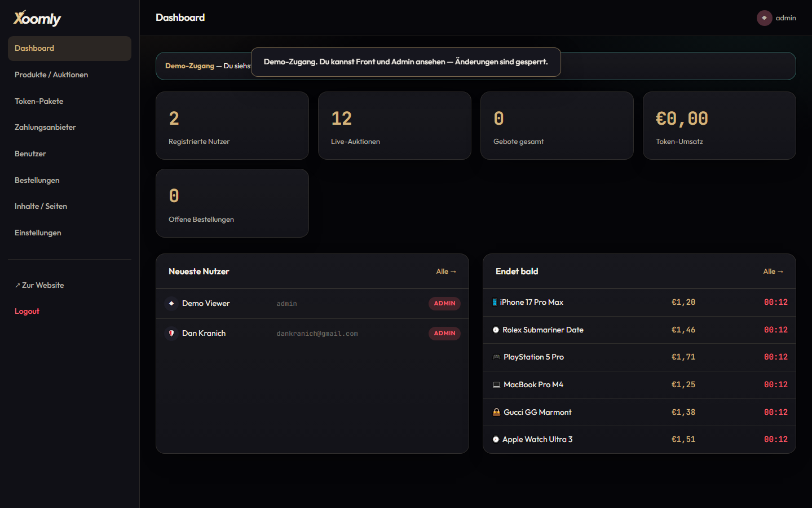This screenshot has height=508, width=812.
Task: Click the Token-Umsatz stat card
Action: (720, 126)
